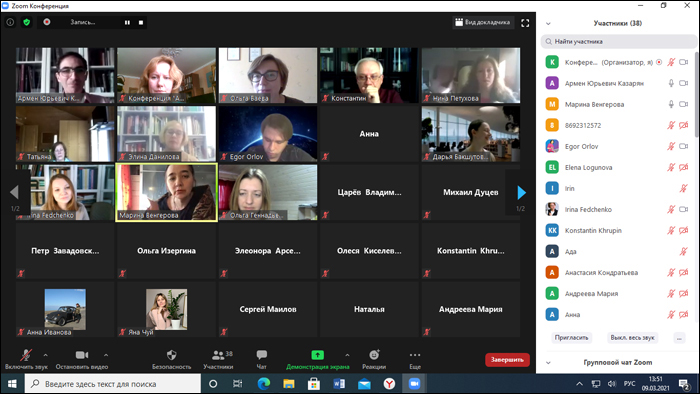Select Egor Orlov video tile
Screen dimensions: 700x394
268,134
